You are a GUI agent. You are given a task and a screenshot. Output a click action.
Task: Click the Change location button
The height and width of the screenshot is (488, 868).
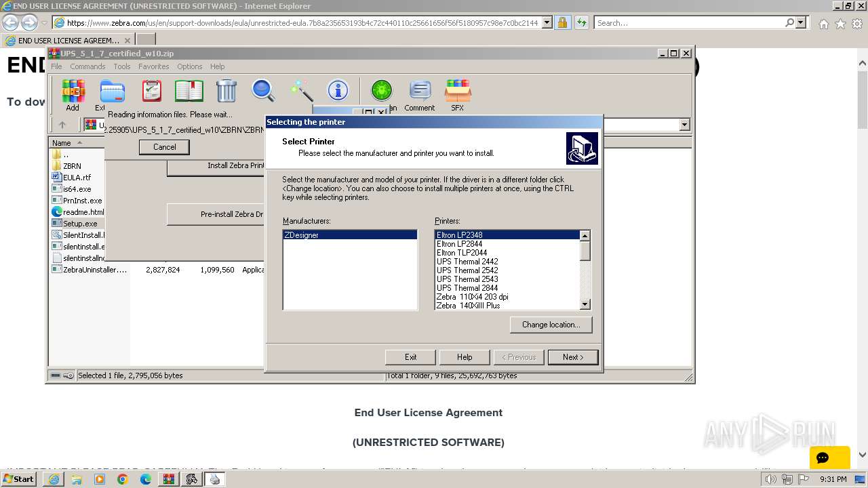pos(551,325)
